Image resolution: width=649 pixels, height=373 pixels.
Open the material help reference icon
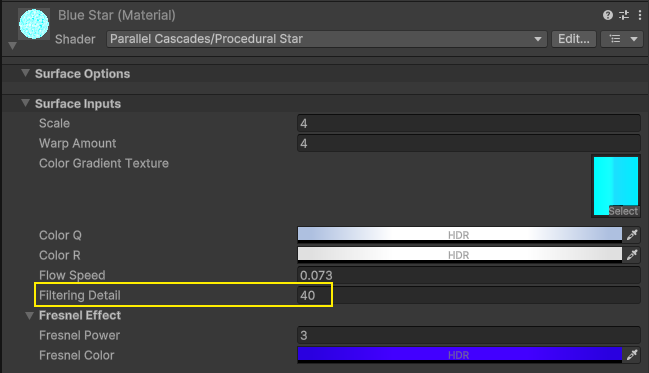608,15
